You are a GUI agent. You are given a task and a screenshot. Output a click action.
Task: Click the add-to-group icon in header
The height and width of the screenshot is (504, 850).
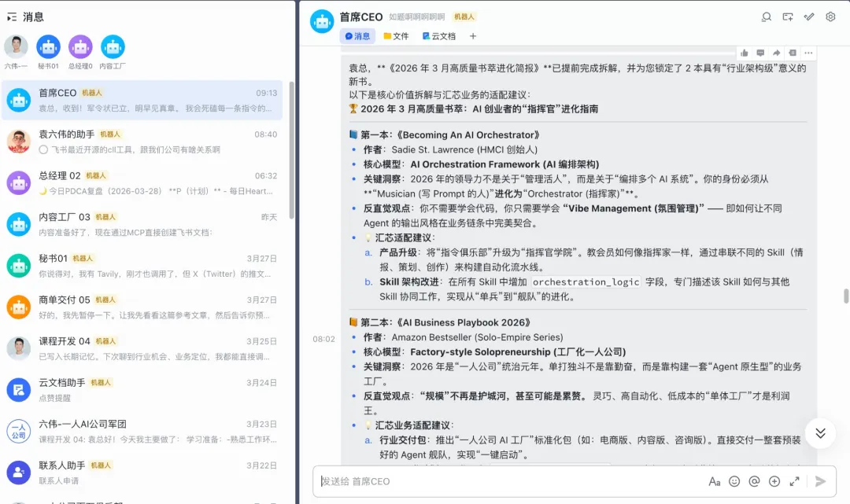point(788,17)
